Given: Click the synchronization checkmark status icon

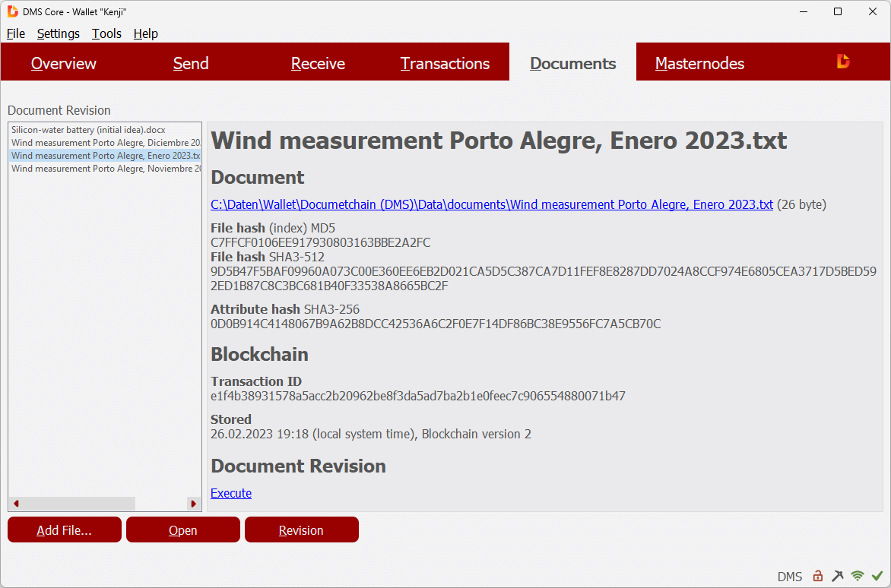Looking at the screenshot, I should pyautogui.click(x=877, y=576).
